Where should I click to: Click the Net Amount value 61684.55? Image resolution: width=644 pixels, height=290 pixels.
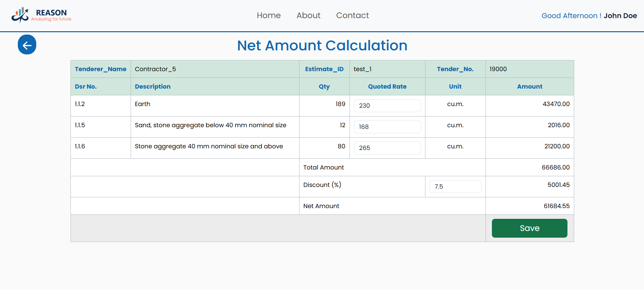pos(556,206)
